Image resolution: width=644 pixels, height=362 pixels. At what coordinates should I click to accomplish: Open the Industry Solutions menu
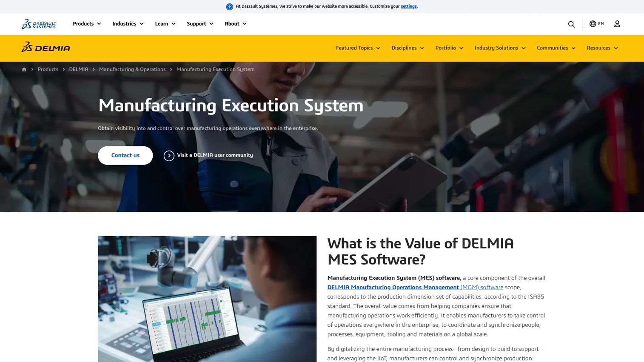500,48
